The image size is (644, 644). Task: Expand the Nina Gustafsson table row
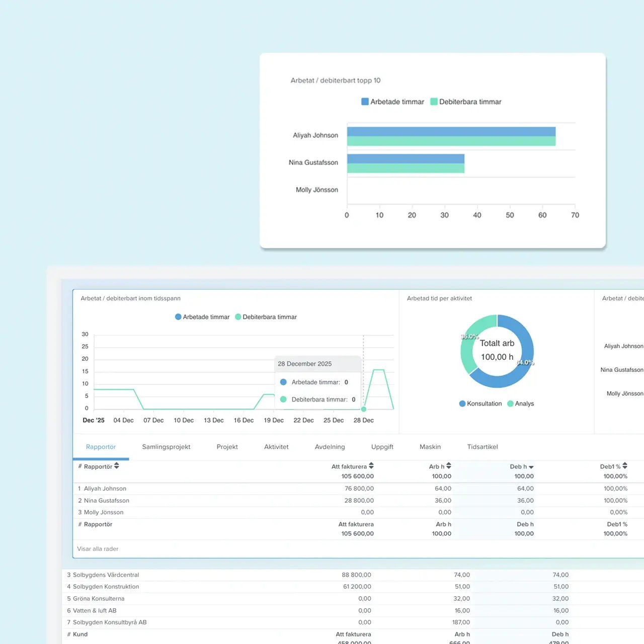(107, 501)
